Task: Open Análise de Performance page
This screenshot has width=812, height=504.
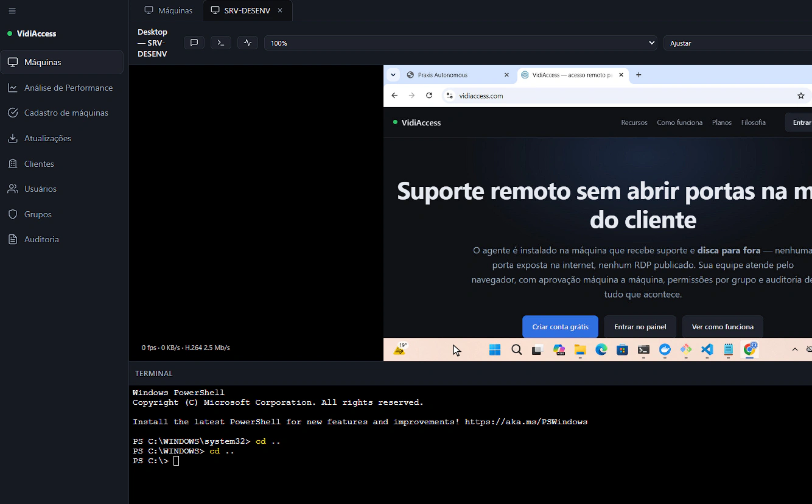Action: (x=61, y=88)
